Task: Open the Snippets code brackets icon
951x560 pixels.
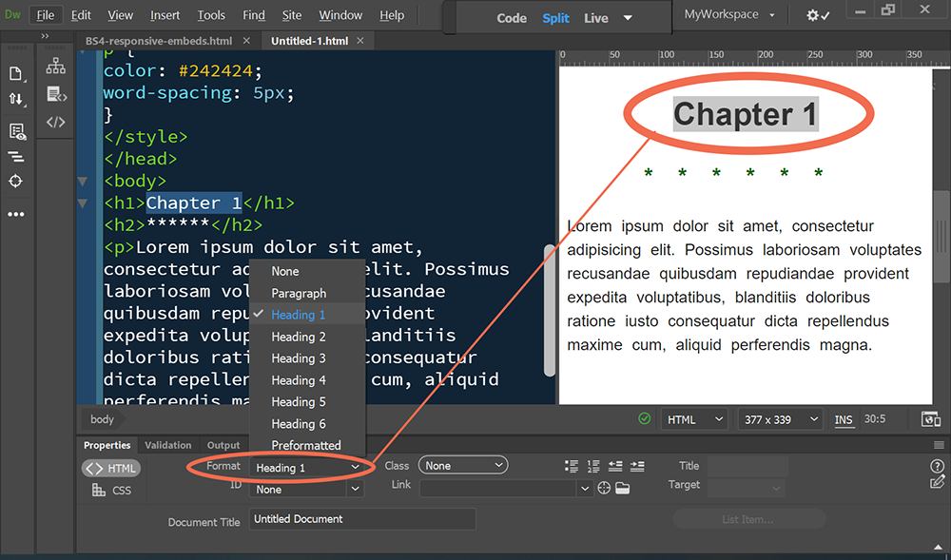Action: coord(56,122)
